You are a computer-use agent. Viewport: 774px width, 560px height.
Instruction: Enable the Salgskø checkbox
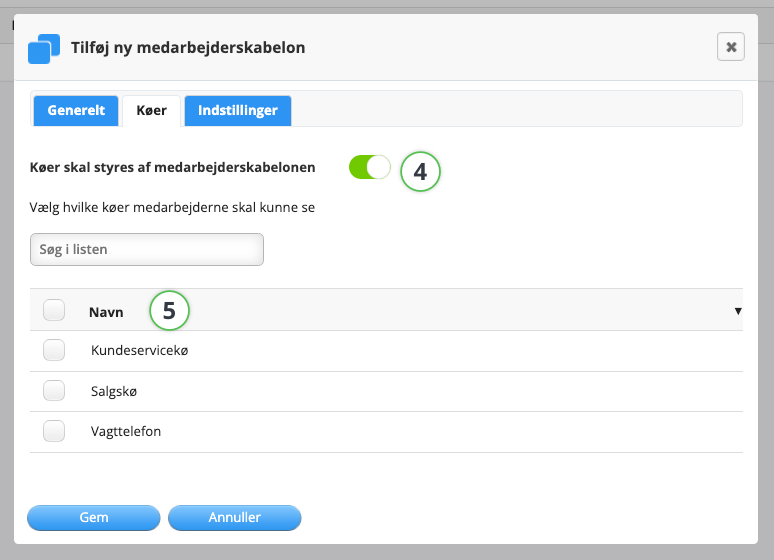coord(54,391)
